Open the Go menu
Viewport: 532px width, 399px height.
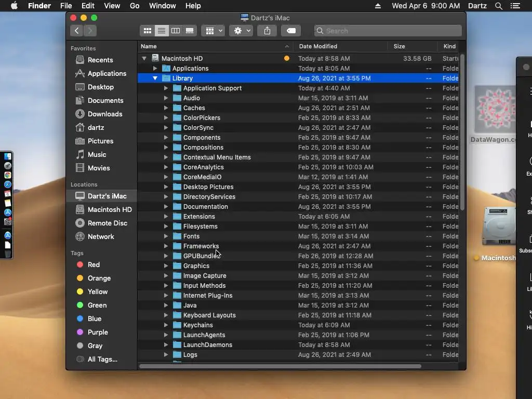coord(135,6)
